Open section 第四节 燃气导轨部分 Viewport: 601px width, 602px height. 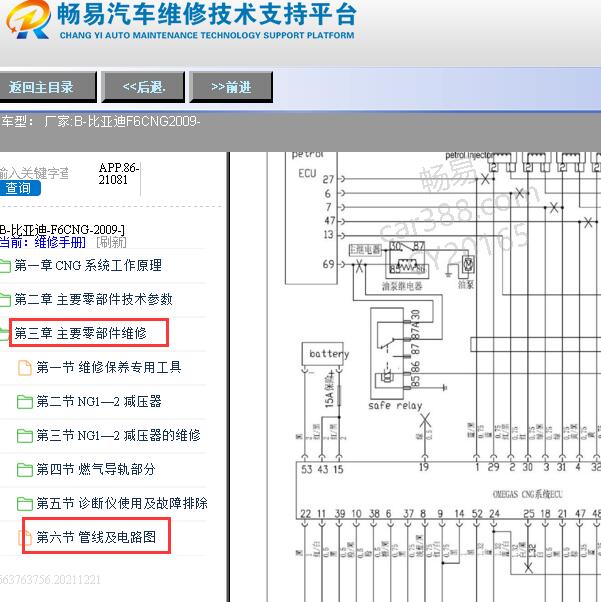point(96,469)
